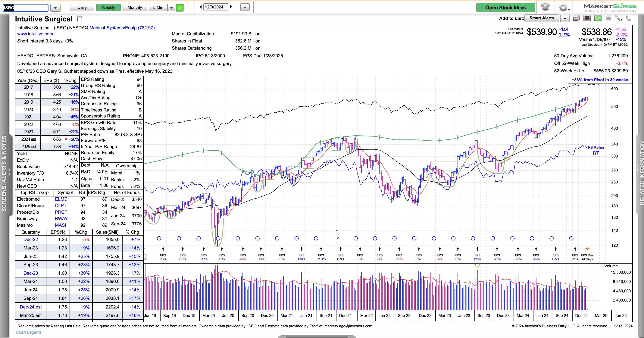Step date forward with right arrow
The image size is (644, 338).
point(231,7)
